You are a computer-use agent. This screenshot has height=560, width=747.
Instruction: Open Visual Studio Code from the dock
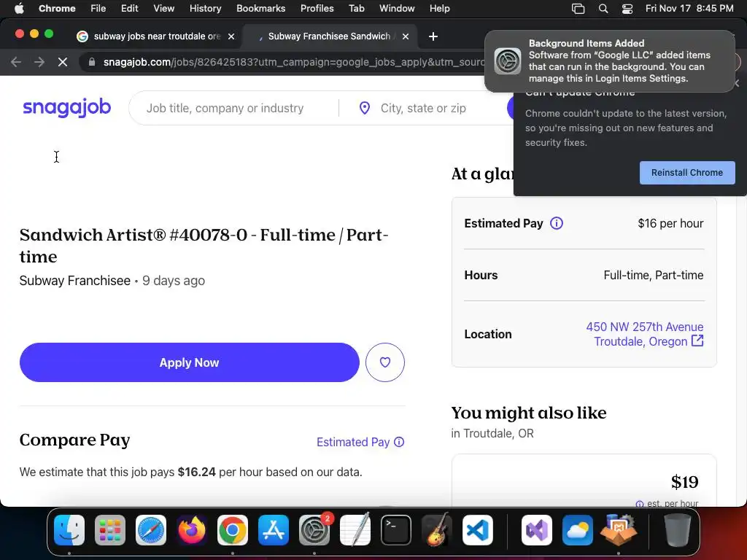click(x=478, y=530)
